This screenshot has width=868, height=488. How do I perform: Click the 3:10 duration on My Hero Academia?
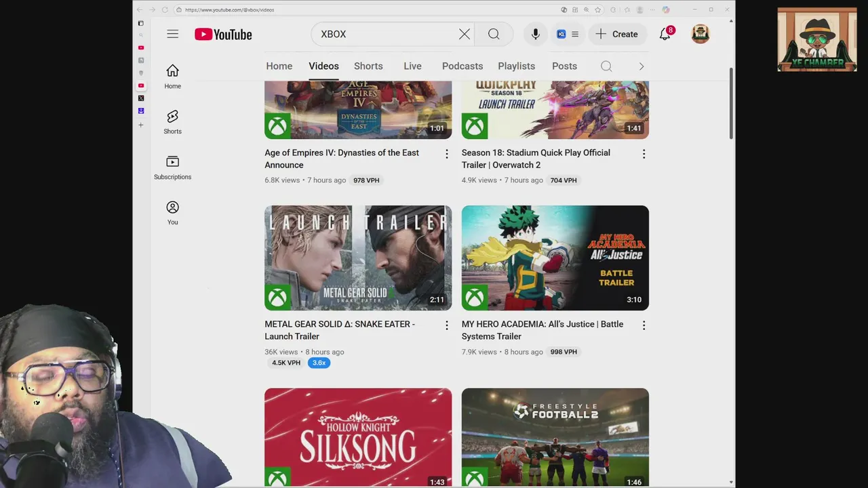(634, 300)
